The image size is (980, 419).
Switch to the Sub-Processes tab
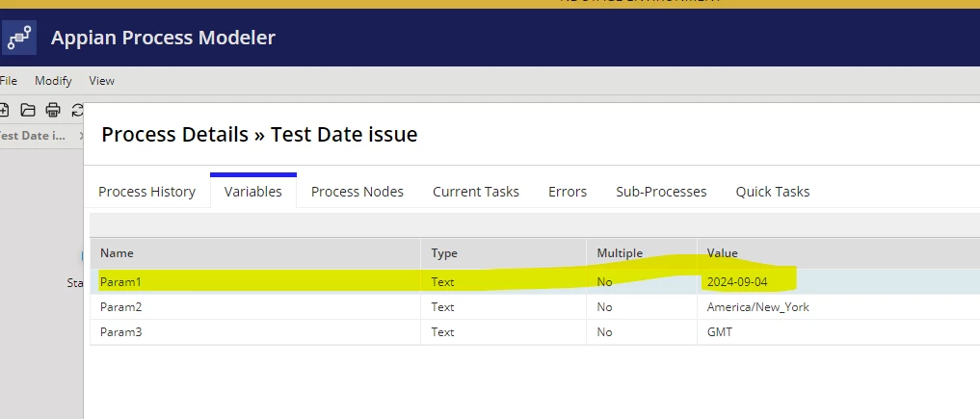click(661, 192)
